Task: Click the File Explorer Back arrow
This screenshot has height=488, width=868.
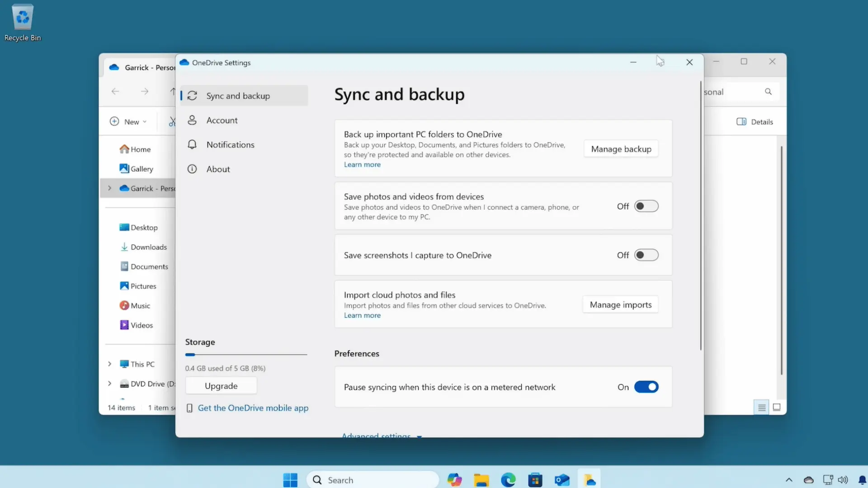Action: click(115, 91)
